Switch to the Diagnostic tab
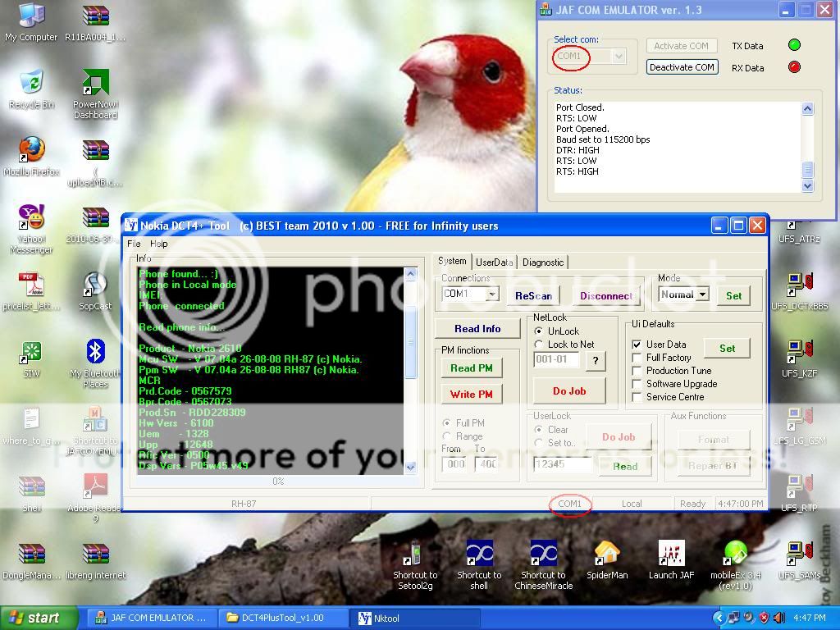This screenshot has width=840, height=630. tap(543, 262)
